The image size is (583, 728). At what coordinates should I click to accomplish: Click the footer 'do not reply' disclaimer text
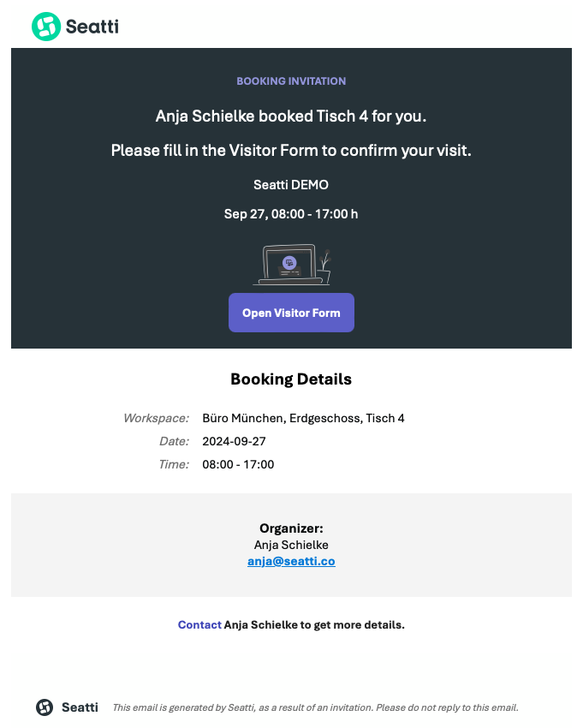316,707
